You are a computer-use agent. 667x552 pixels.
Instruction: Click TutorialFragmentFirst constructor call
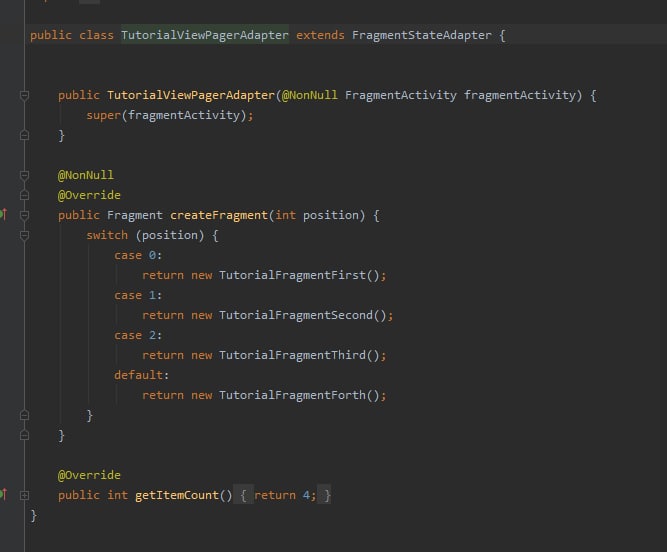coord(299,275)
